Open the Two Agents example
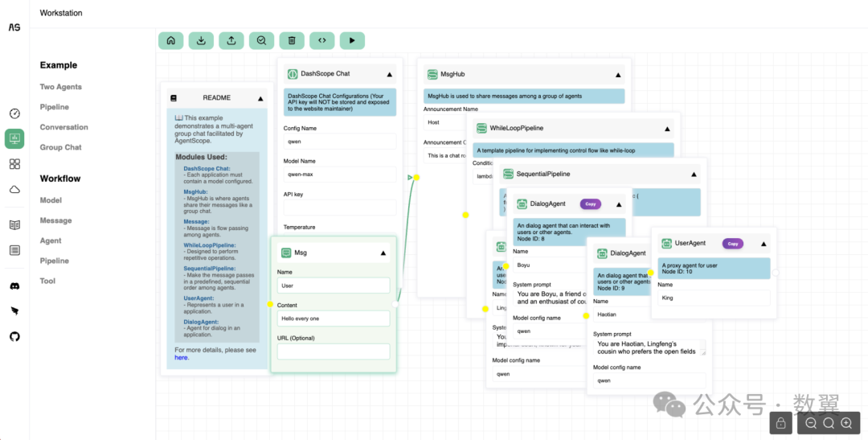 tap(61, 87)
